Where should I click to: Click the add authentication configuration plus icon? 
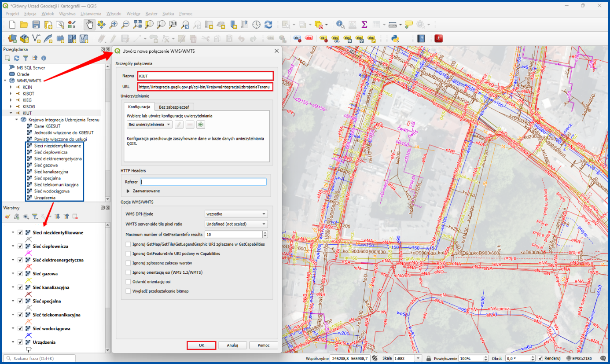click(x=201, y=125)
